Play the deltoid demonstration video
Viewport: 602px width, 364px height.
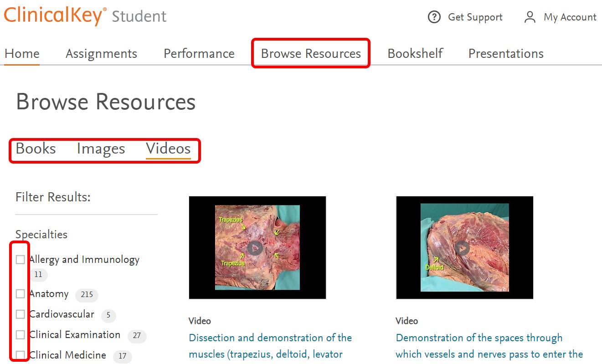click(x=462, y=248)
